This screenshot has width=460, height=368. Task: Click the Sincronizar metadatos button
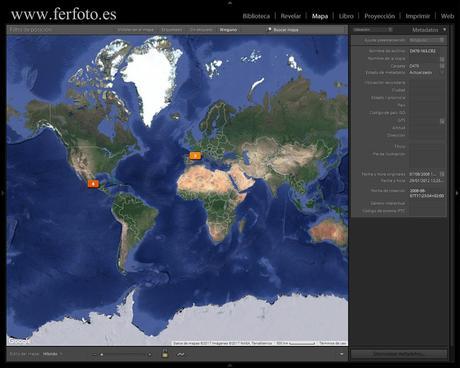click(399, 354)
